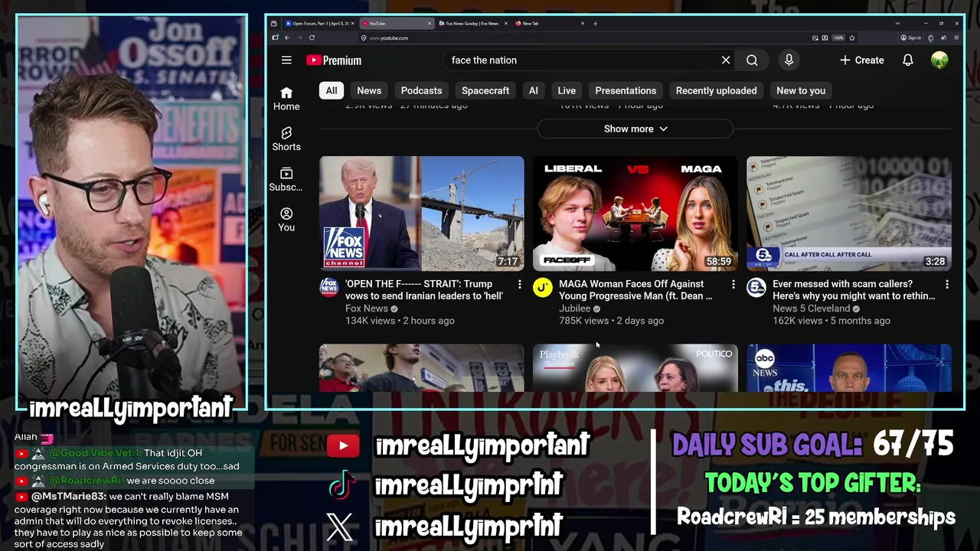Click the magnifier search button
Screen dimensions: 980x551
(x=752, y=60)
